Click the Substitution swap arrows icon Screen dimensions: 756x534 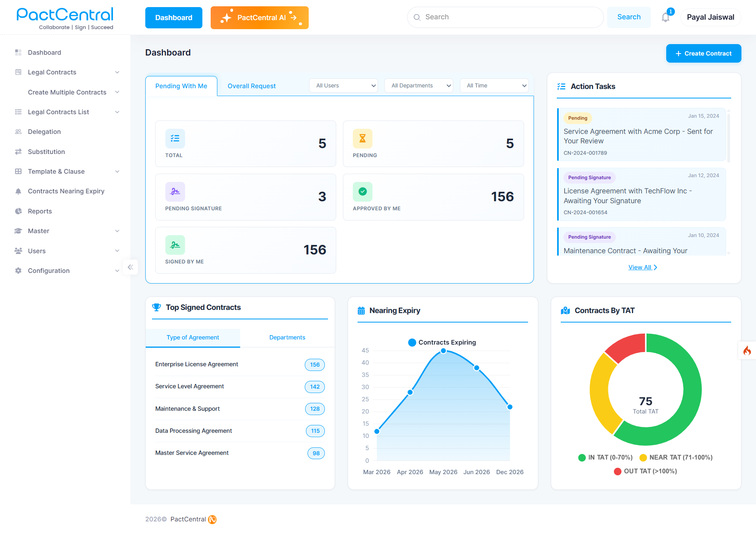pos(18,152)
